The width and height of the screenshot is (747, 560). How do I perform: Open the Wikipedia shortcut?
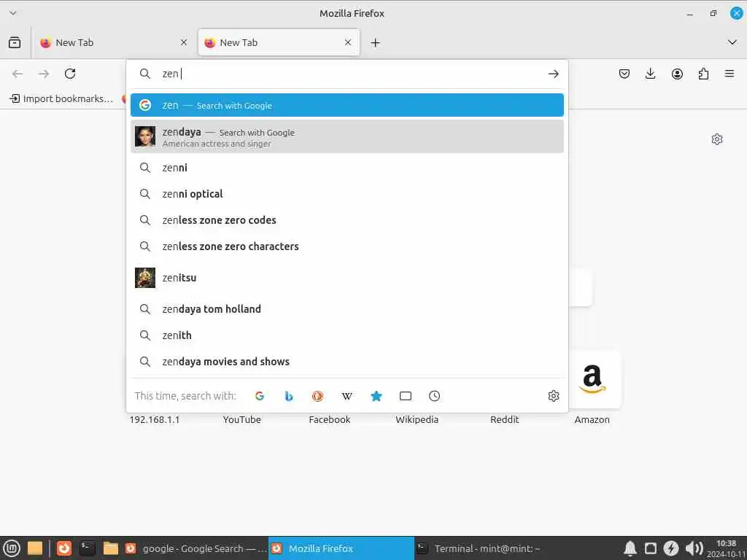coord(417,419)
